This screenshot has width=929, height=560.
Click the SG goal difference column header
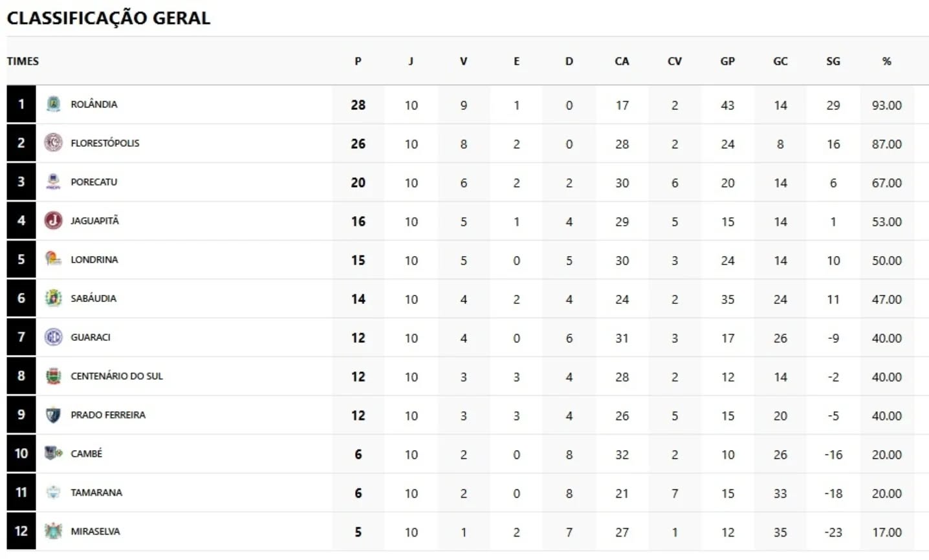click(x=833, y=61)
